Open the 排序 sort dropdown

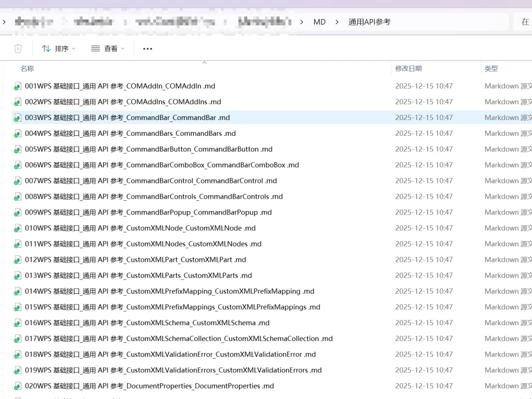(58, 49)
